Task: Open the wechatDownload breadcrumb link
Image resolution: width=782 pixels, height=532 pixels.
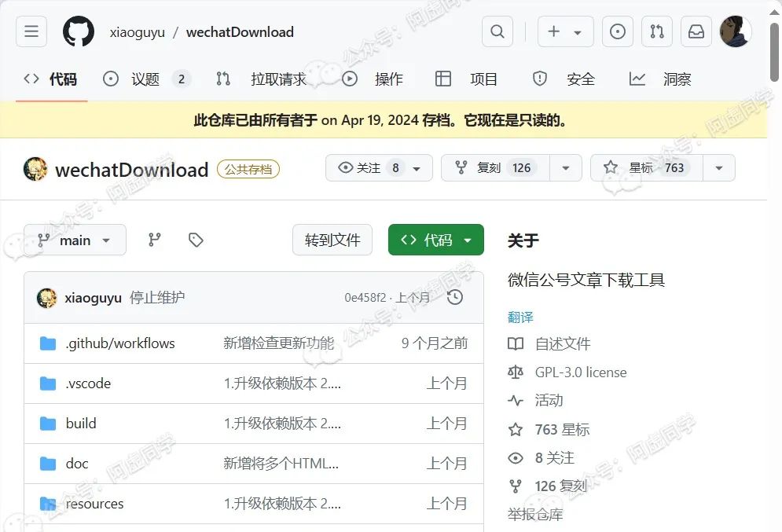Action: [240, 32]
